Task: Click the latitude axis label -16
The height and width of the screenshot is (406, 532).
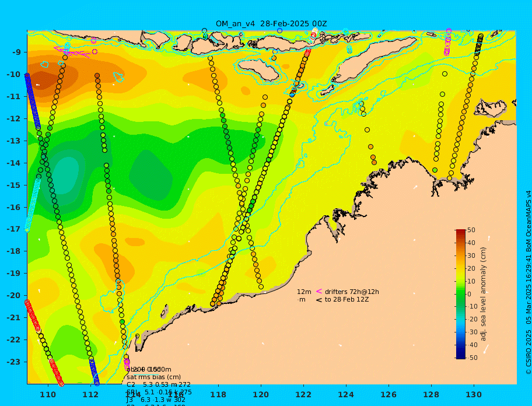Action: click(x=14, y=207)
